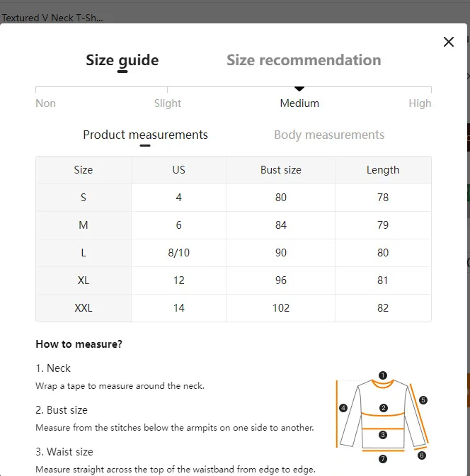Open Body measurements tab
The width and height of the screenshot is (470, 476).
329,135
